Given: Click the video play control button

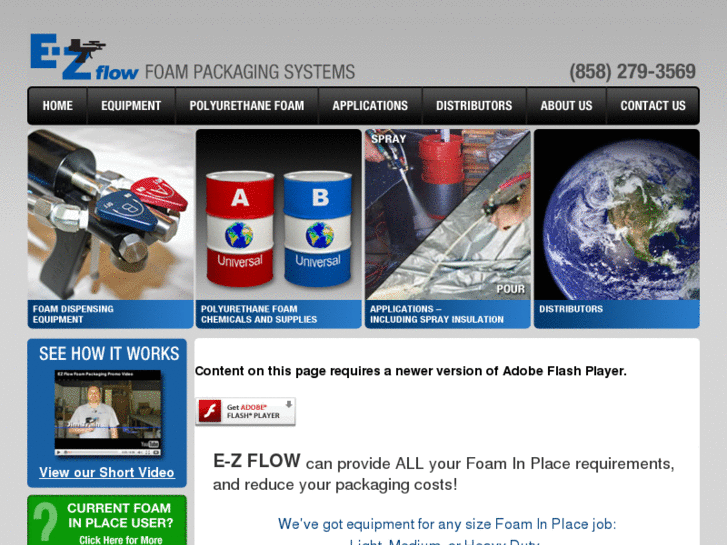Looking at the screenshot, I should coord(58,452).
